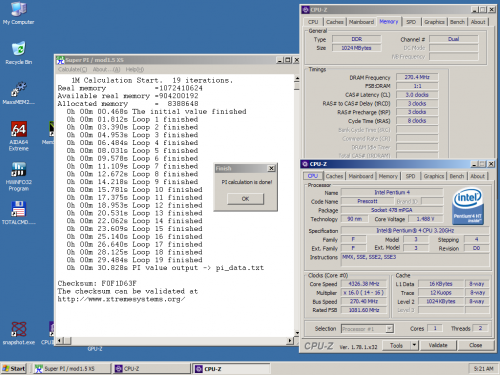The width and height of the screenshot is (500, 375).
Task: Click the 5:21 AM system clock
Action: click(x=483, y=369)
